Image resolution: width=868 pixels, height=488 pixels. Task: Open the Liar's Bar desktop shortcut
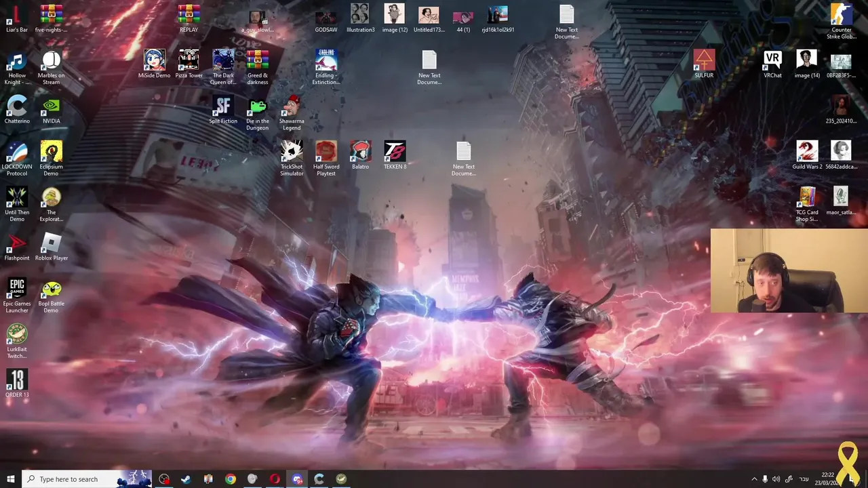(17, 18)
